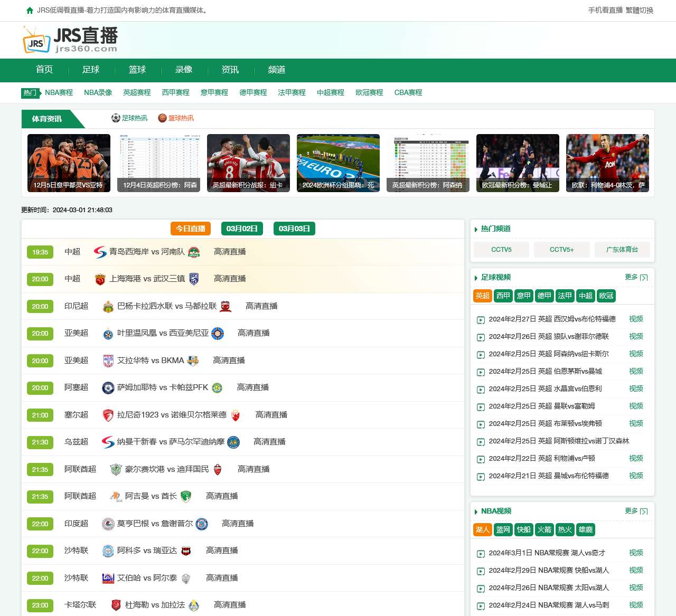676x616 pixels.
Task: Open 高清直播 for 杜海勒 vs 加拉法
Action: coord(230,605)
